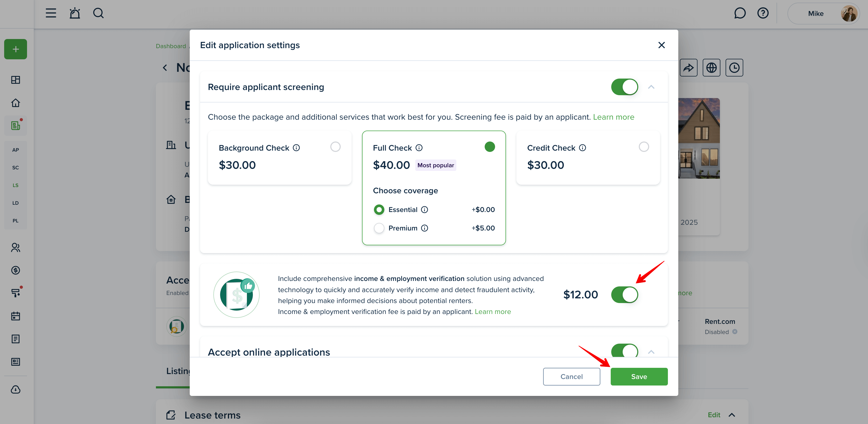868x424 pixels.
Task: Open the documents sidebar icon
Action: click(x=16, y=339)
